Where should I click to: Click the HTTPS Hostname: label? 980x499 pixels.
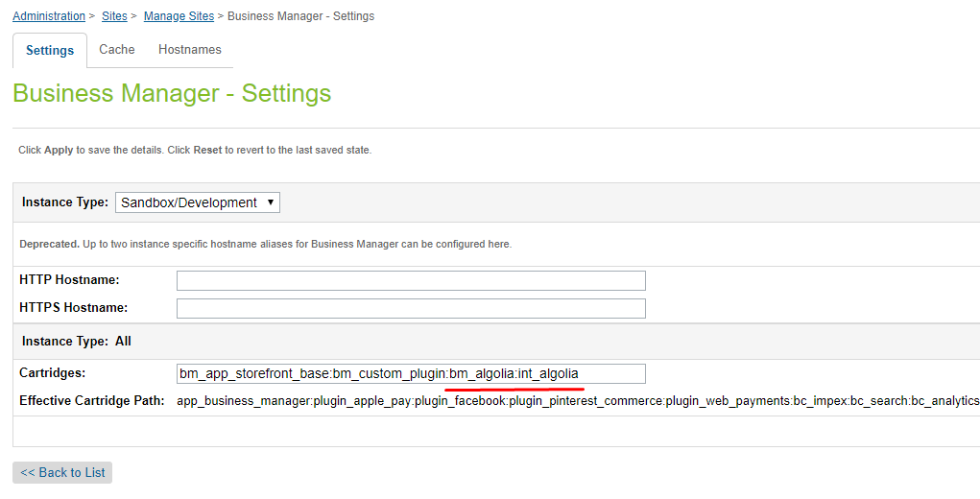click(74, 307)
